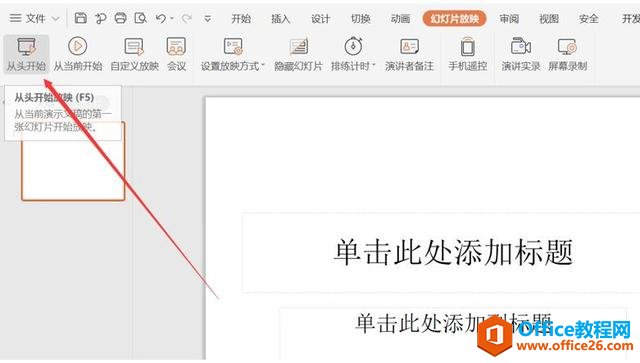Open 自定义放映 custom show icon

pyautogui.click(x=134, y=47)
